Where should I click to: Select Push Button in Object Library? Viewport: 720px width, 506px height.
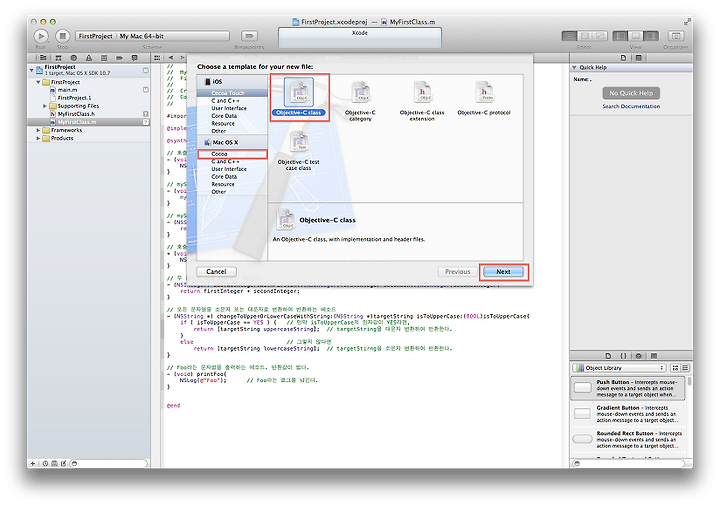point(628,388)
